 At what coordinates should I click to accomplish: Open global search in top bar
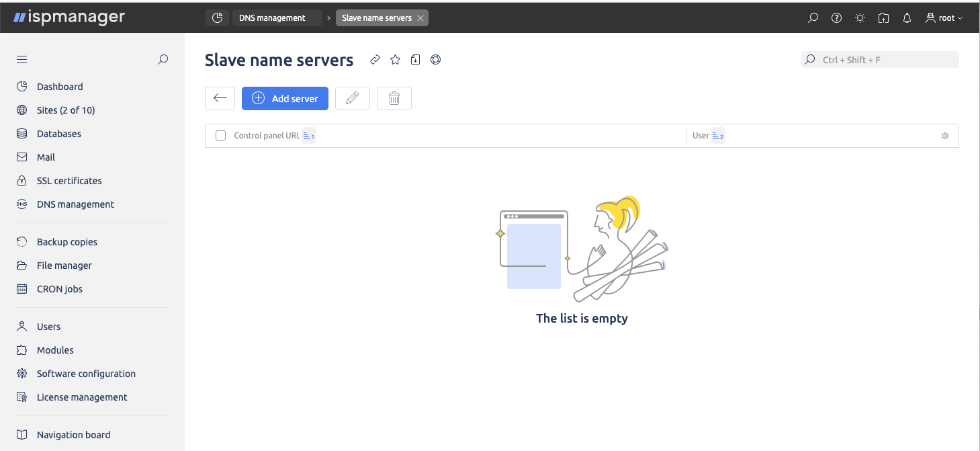[x=813, y=18]
